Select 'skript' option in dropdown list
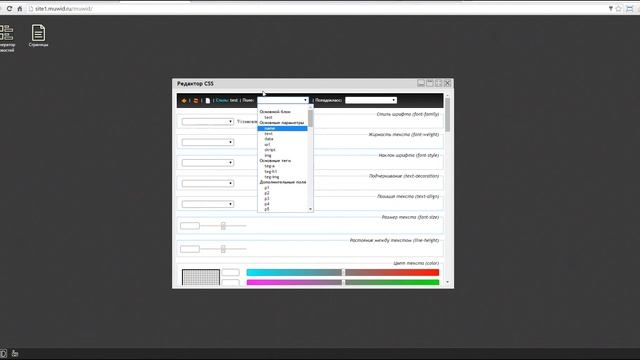 282,150
